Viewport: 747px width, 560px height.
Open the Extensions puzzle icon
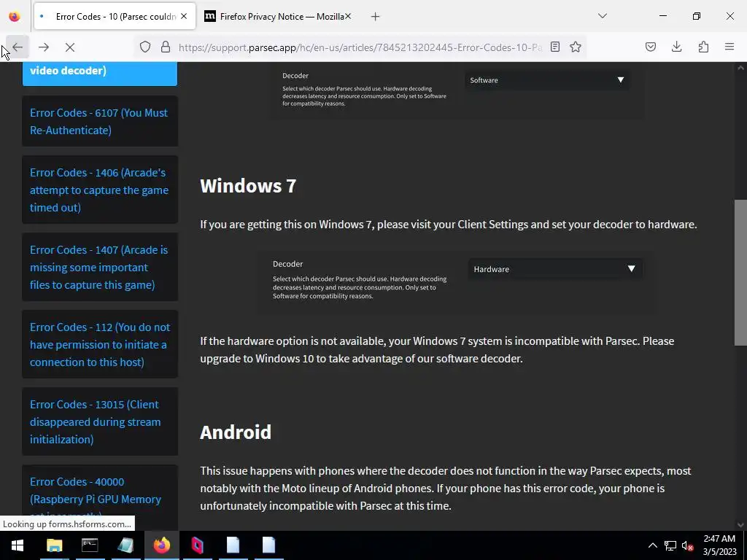point(703,47)
